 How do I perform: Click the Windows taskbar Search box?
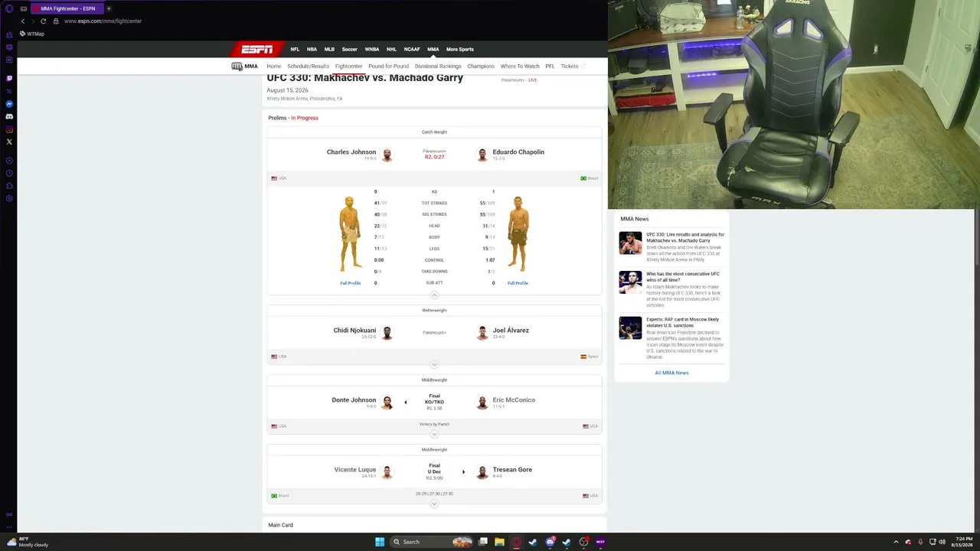pyautogui.click(x=430, y=542)
